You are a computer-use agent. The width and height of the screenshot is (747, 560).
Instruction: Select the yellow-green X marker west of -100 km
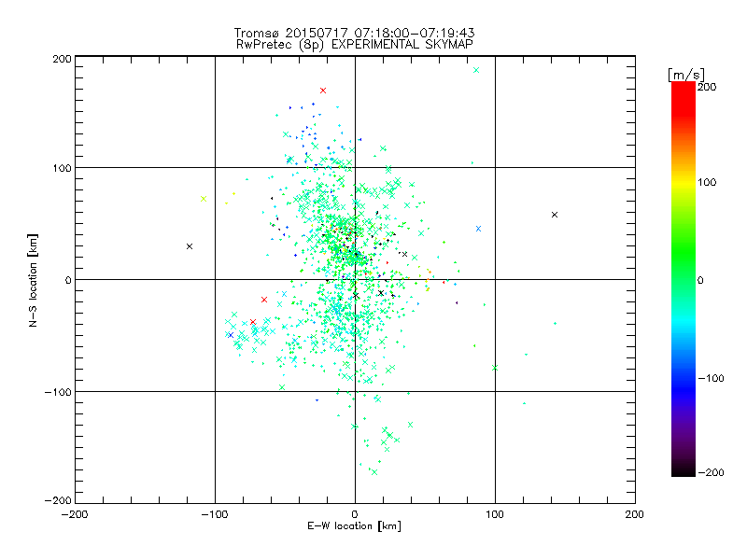[x=204, y=199]
